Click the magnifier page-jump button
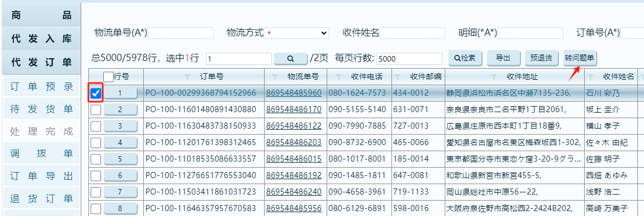The width and height of the screenshot is (644, 216). 290,59
